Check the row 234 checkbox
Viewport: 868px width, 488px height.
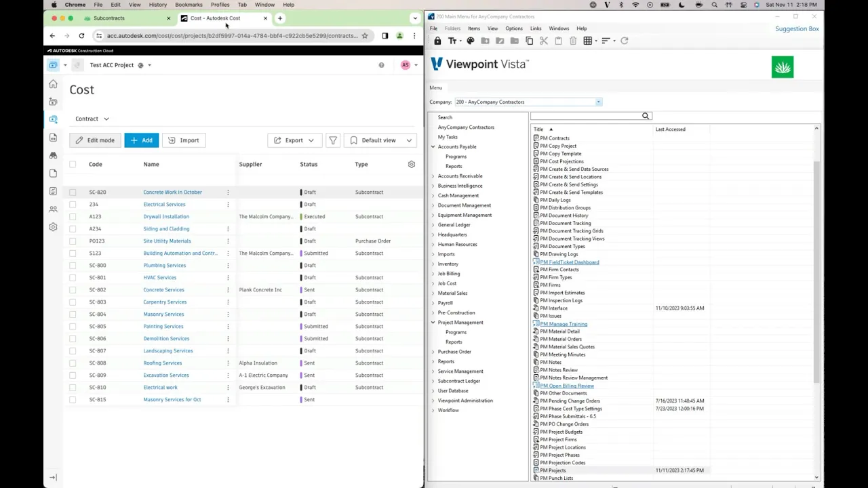pyautogui.click(x=73, y=204)
